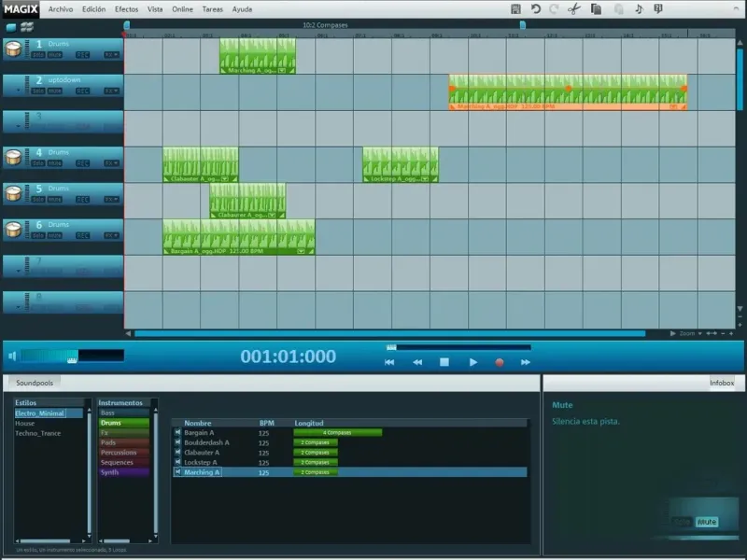This screenshot has height=560, width=747.
Task: Open the Efectos menu
Action: click(x=126, y=9)
